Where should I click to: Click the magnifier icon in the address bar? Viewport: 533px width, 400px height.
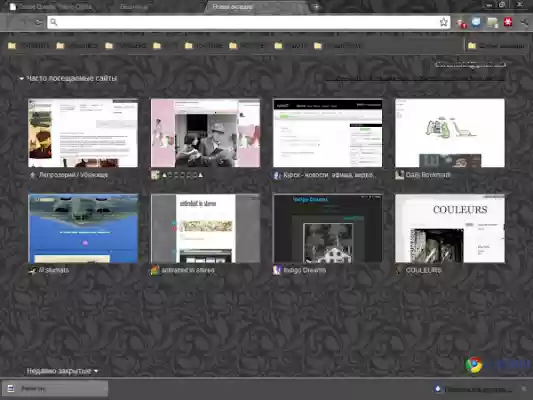click(x=54, y=22)
